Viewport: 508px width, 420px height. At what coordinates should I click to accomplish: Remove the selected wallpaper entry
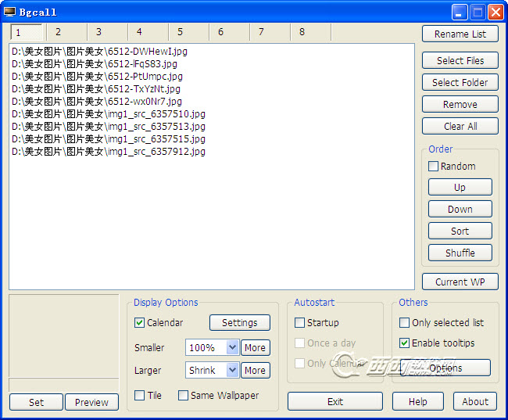click(460, 105)
